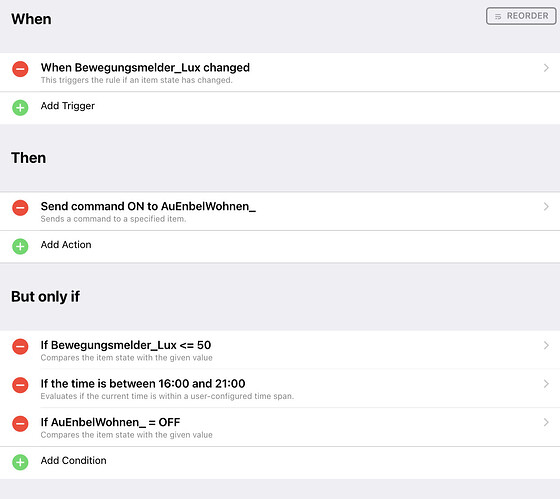Click the Add Action label
This screenshot has height=499, width=560.
(x=66, y=245)
